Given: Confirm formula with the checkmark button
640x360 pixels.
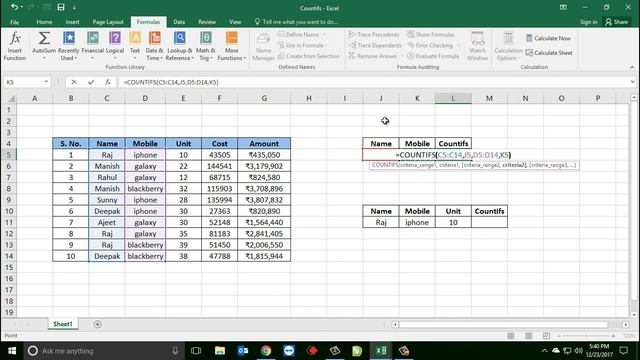Looking at the screenshot, I should click(x=91, y=82).
